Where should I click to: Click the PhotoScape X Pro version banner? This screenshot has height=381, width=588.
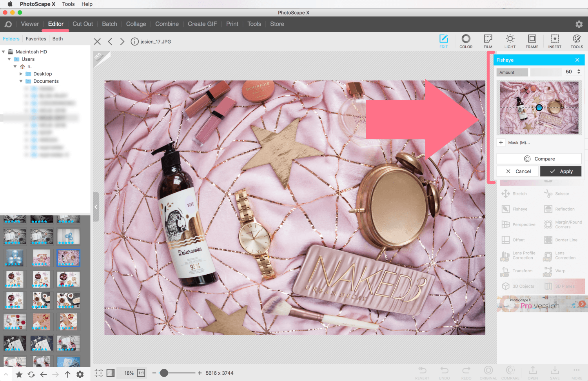click(542, 304)
